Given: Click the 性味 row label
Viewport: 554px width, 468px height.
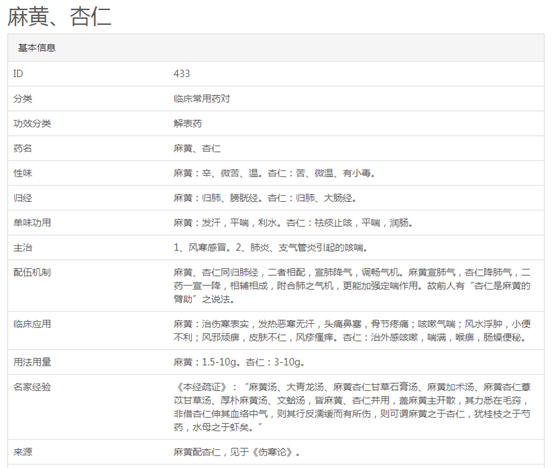Looking at the screenshot, I should (23, 173).
